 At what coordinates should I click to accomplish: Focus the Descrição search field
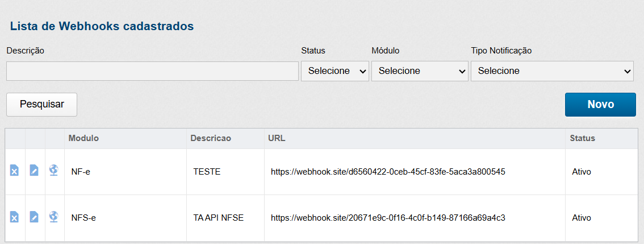coord(152,71)
